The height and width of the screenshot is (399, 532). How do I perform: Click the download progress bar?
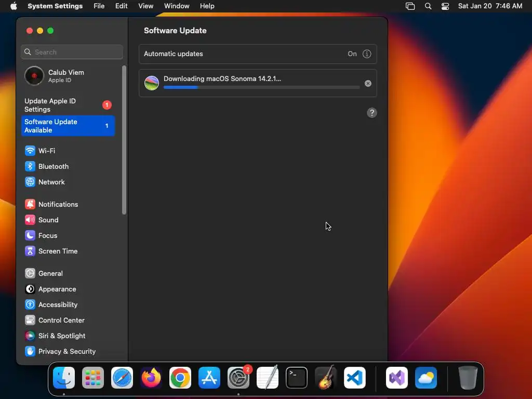261,87
